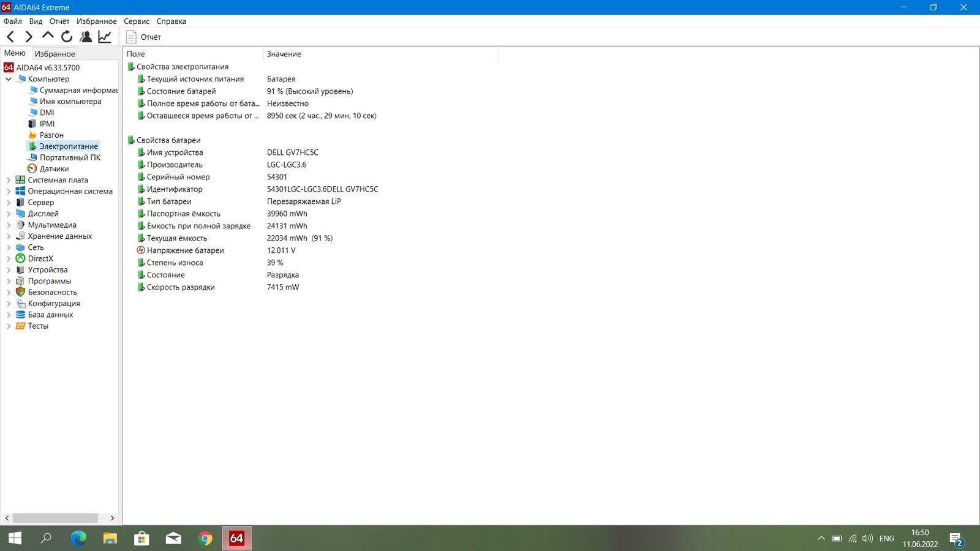Viewport: 980px width, 551px height.
Task: Expand the Дисплей tree node
Action: (x=9, y=214)
